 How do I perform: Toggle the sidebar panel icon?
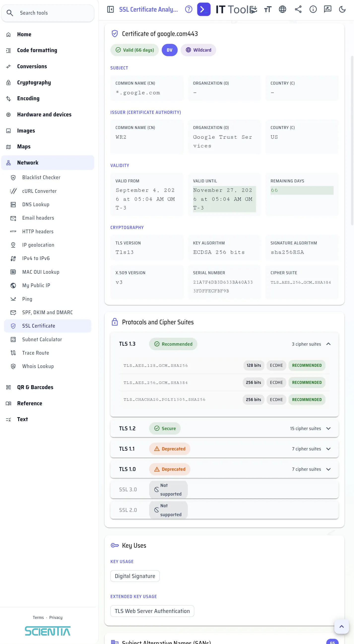110,9
